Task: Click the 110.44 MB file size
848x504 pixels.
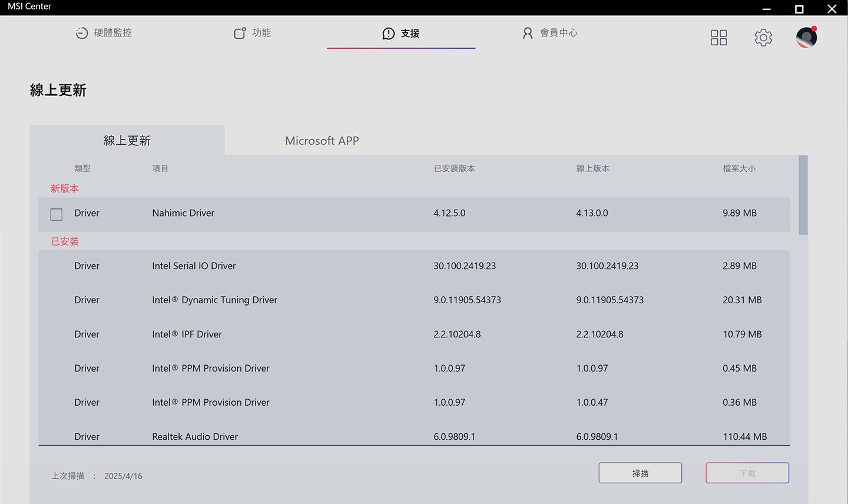Action: coord(745,437)
